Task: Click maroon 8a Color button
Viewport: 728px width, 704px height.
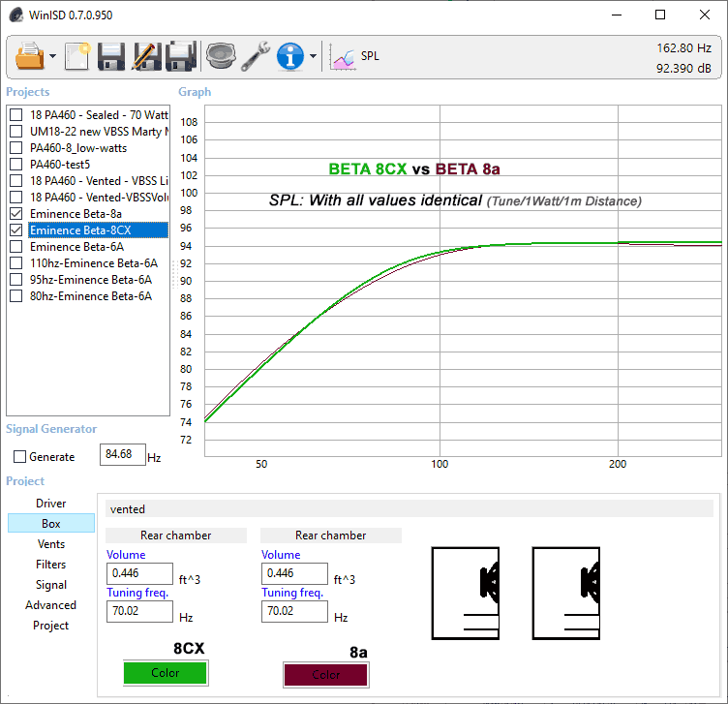Action: (x=326, y=675)
